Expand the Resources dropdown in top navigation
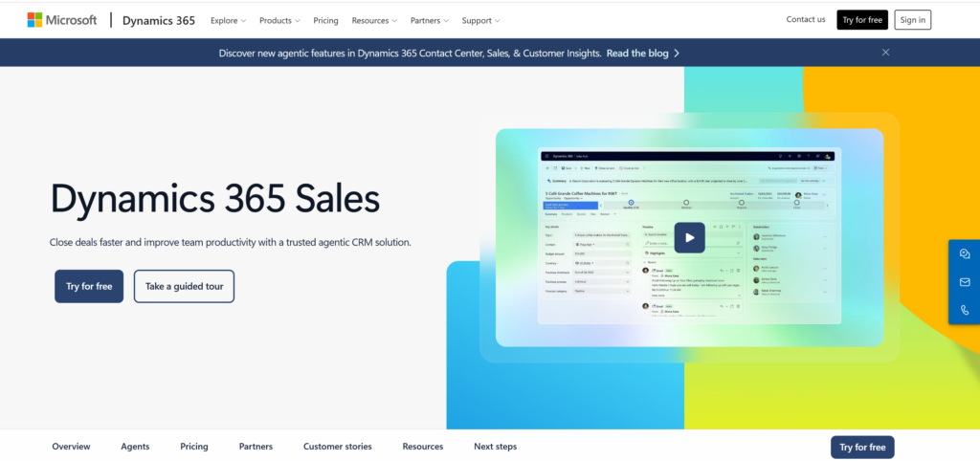The image size is (980, 461). coord(374,21)
